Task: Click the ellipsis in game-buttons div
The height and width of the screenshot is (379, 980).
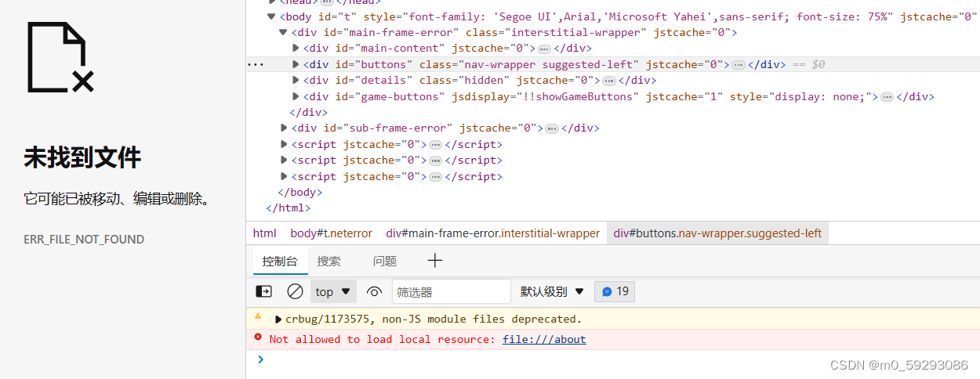Action: [887, 97]
